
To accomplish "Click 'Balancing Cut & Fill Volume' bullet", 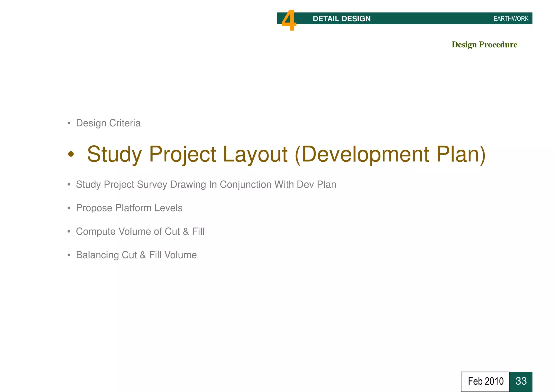I will click(136, 255).
